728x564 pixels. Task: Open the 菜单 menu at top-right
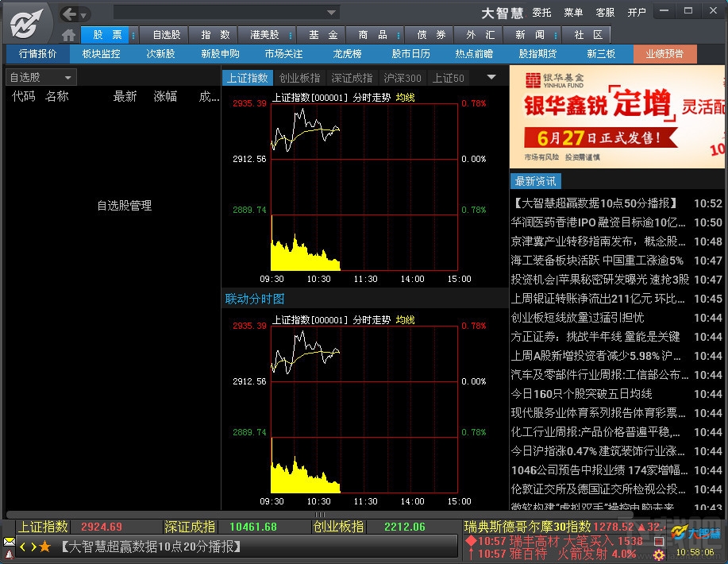[x=576, y=13]
